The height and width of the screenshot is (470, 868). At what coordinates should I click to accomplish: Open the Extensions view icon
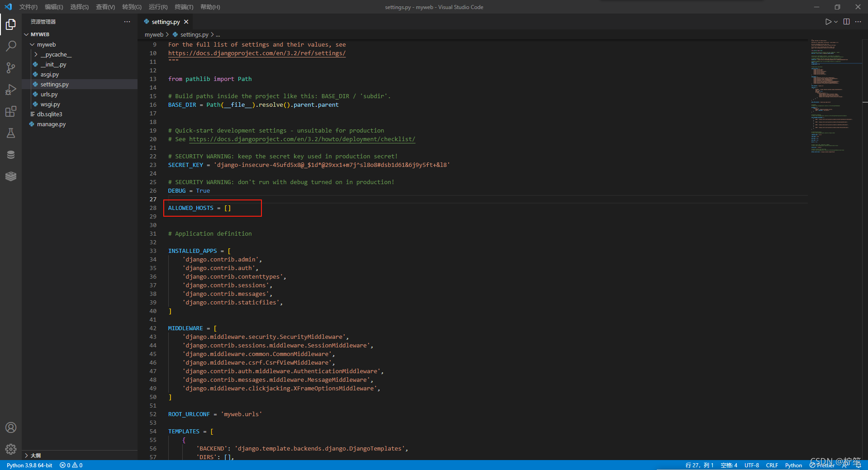[x=11, y=111]
